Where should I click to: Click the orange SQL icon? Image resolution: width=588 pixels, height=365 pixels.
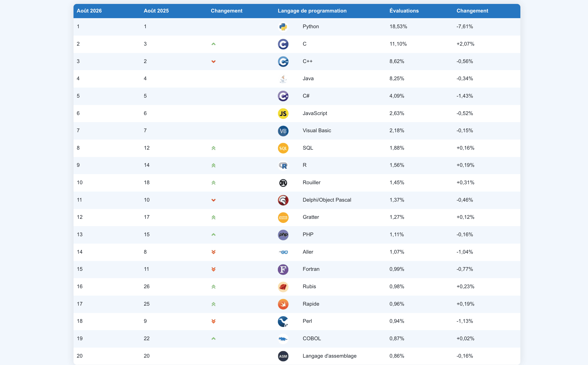click(283, 148)
